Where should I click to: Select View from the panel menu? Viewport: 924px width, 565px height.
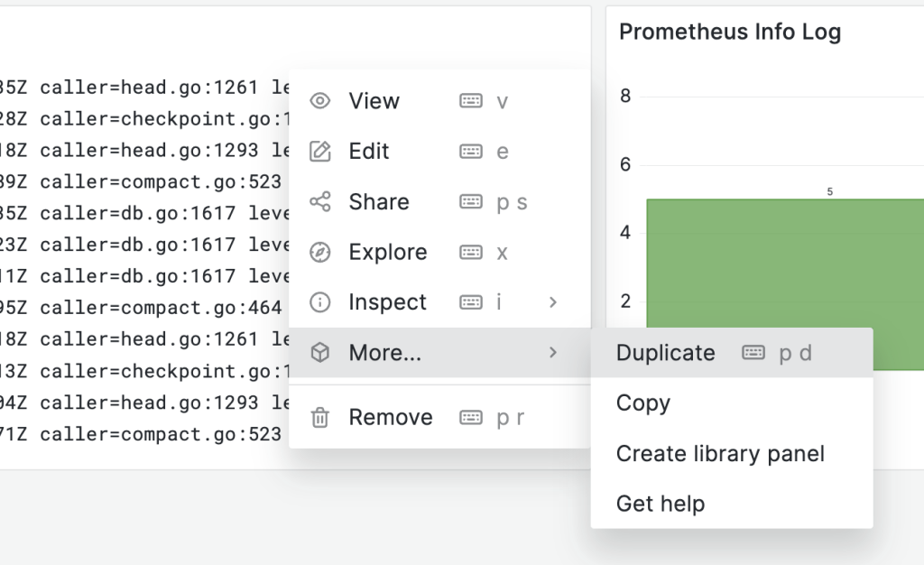click(374, 101)
